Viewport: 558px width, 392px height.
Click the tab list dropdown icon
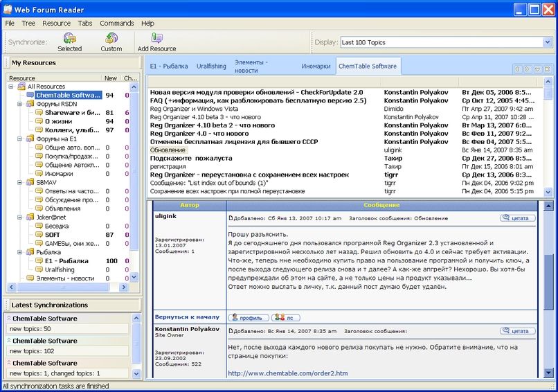click(x=537, y=69)
